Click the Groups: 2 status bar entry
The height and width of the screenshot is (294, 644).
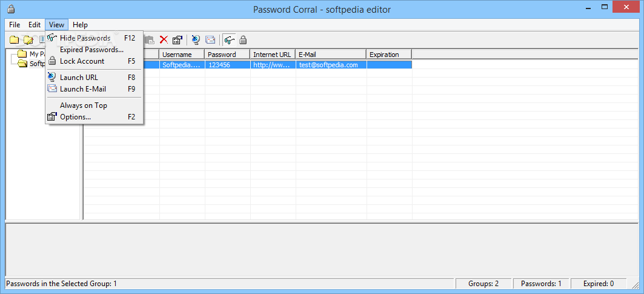coord(483,283)
